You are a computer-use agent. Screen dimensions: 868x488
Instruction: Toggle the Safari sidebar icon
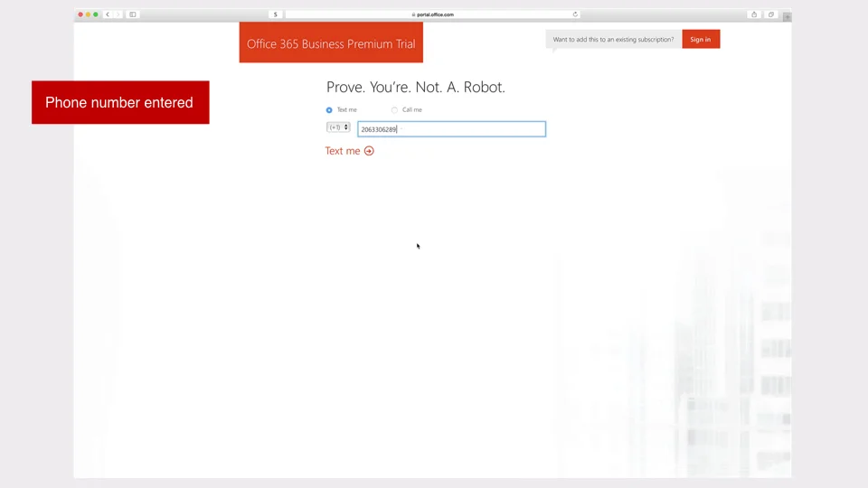[x=133, y=14]
